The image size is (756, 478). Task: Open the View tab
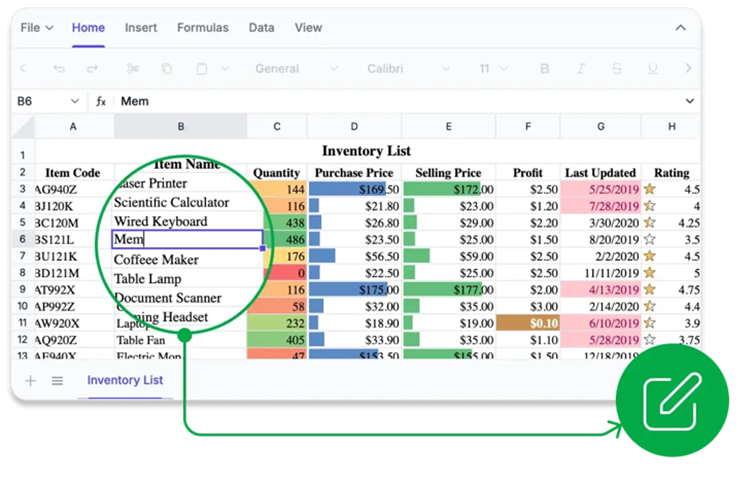point(308,28)
